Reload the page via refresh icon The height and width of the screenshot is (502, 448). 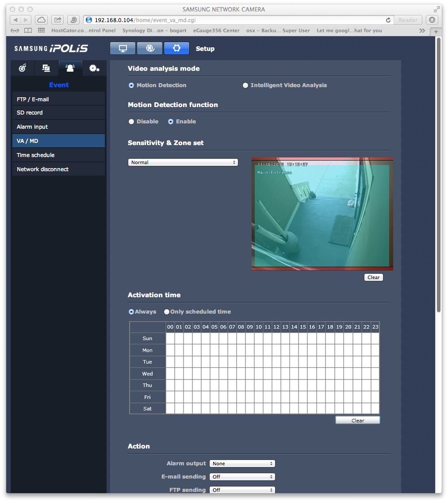388,20
